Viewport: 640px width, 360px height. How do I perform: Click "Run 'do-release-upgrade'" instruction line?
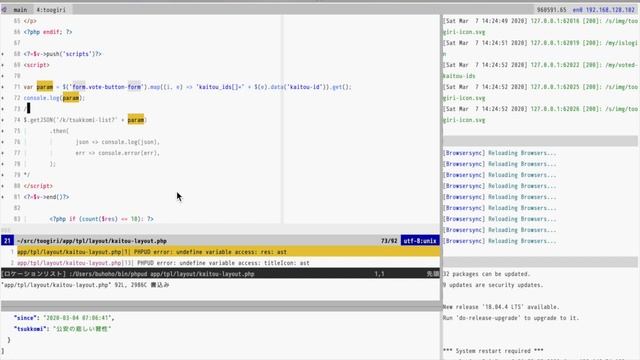point(511,318)
